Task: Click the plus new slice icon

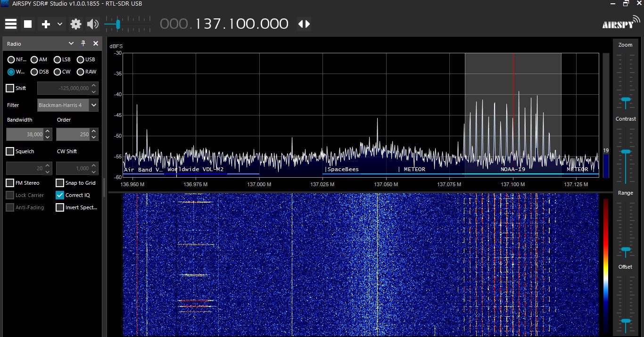Action: [x=46, y=24]
